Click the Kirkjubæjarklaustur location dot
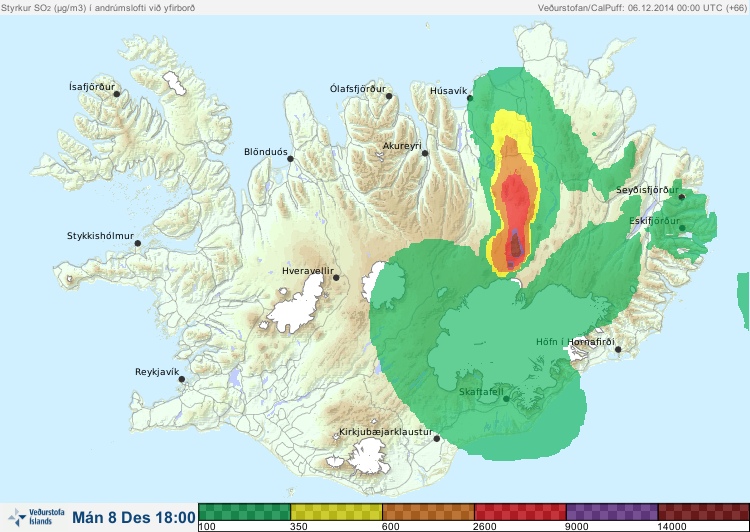The height and width of the screenshot is (532, 750). (436, 439)
